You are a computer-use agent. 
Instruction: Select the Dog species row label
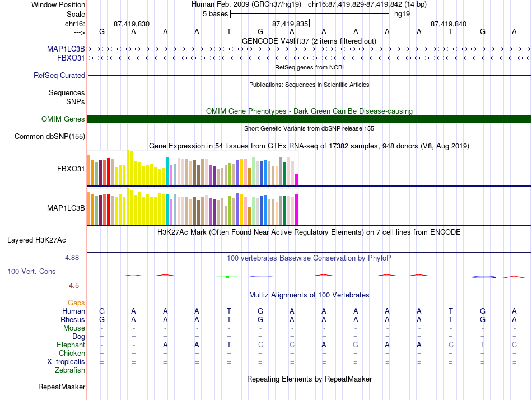point(79,337)
